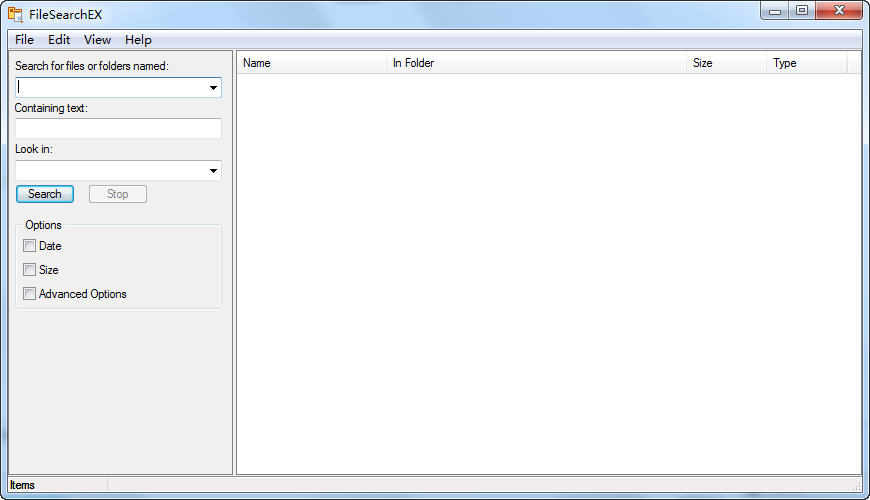This screenshot has width=870, height=500.
Task: Sort results by the In Folder column header
Action: 535,63
